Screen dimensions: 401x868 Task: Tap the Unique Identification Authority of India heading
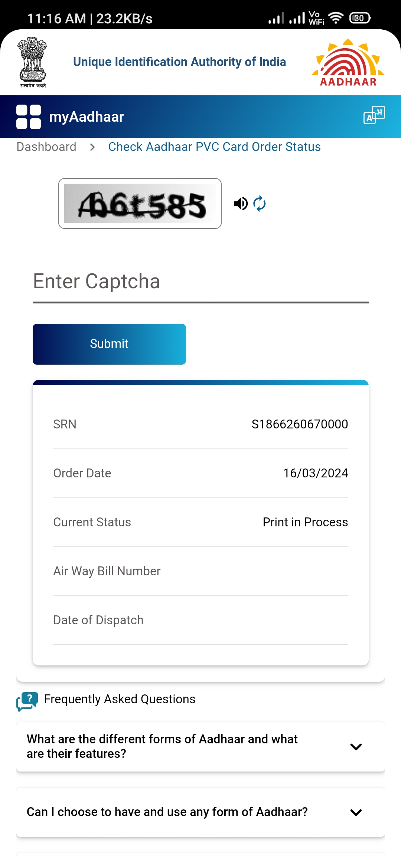click(x=179, y=62)
